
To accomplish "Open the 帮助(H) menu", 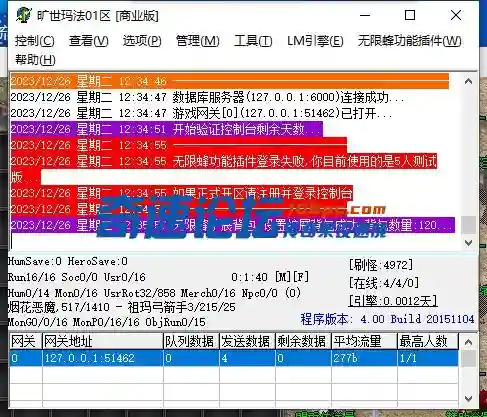I will (x=35, y=60).
